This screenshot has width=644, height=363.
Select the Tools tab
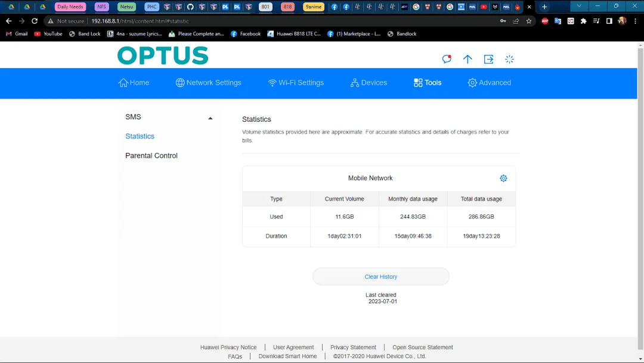tap(428, 82)
